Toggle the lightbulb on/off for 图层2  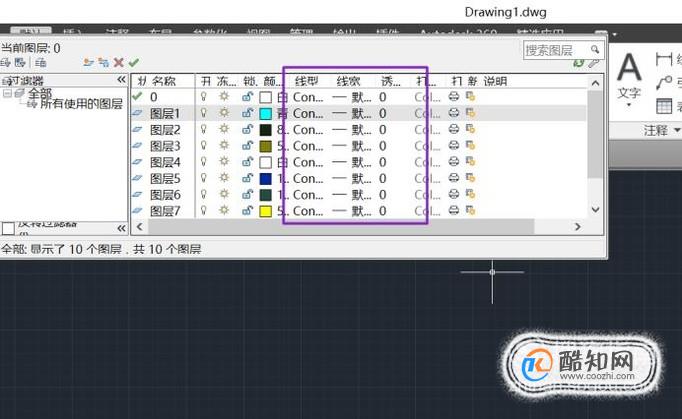[x=203, y=129]
